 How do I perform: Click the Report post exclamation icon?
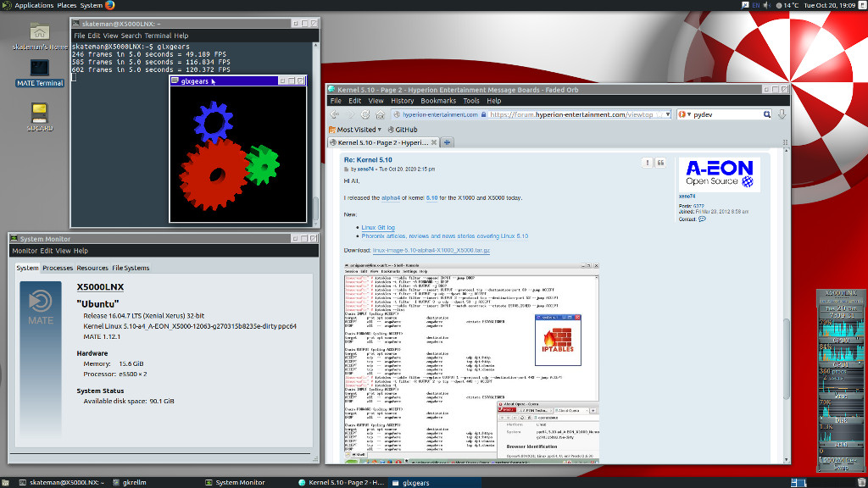647,163
